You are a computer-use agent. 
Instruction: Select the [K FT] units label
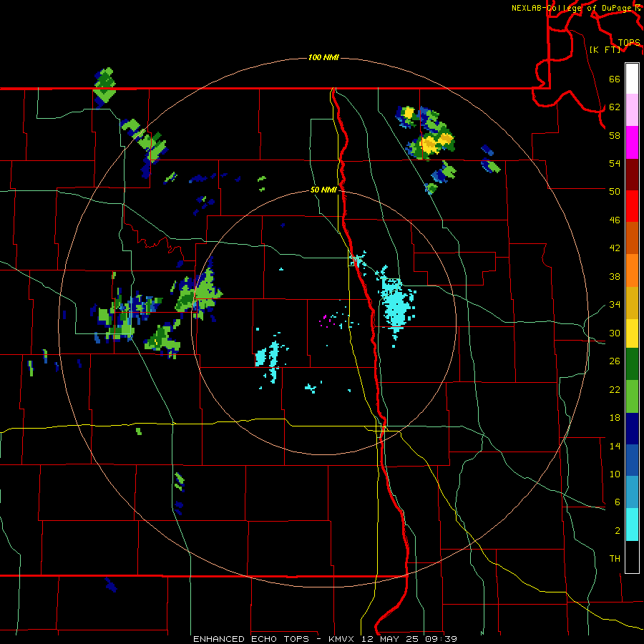605,49
